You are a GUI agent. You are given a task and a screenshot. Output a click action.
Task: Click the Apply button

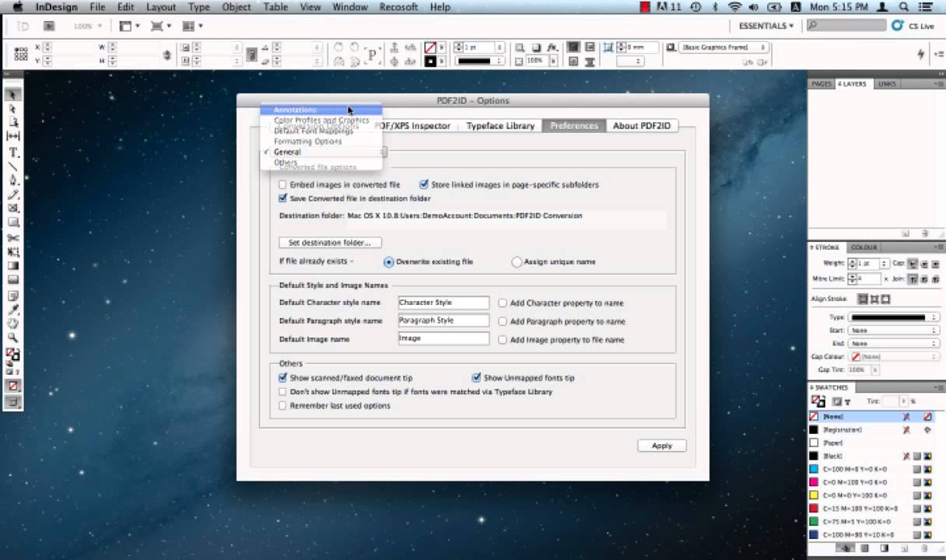[662, 446]
